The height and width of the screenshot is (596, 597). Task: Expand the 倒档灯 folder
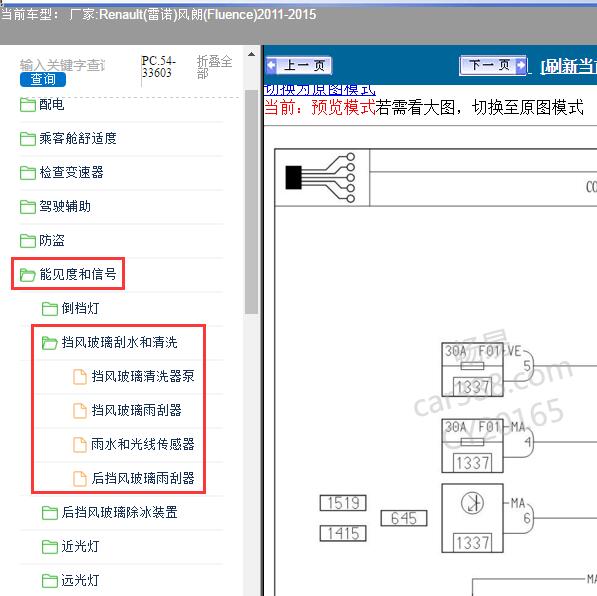click(80, 308)
